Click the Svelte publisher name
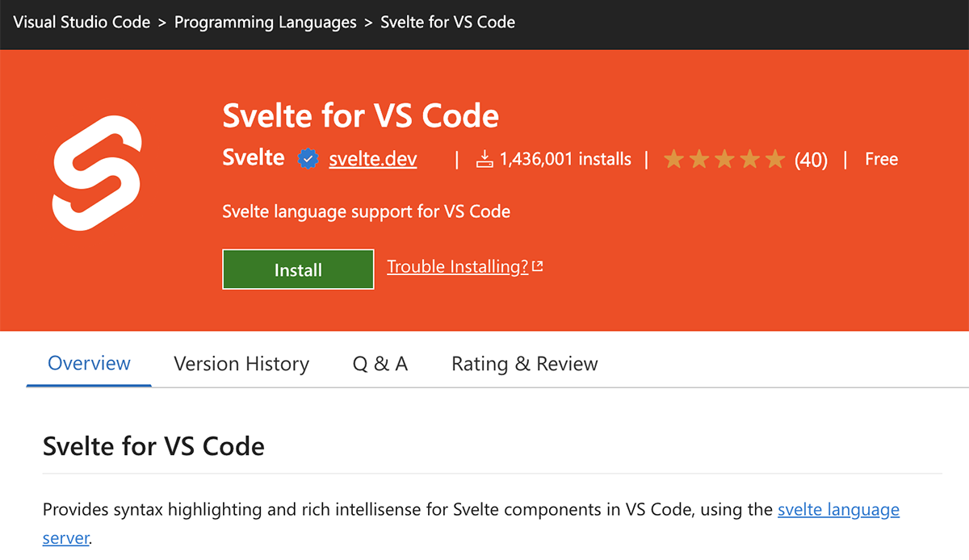Image resolution: width=969 pixels, height=560 pixels. (x=254, y=157)
